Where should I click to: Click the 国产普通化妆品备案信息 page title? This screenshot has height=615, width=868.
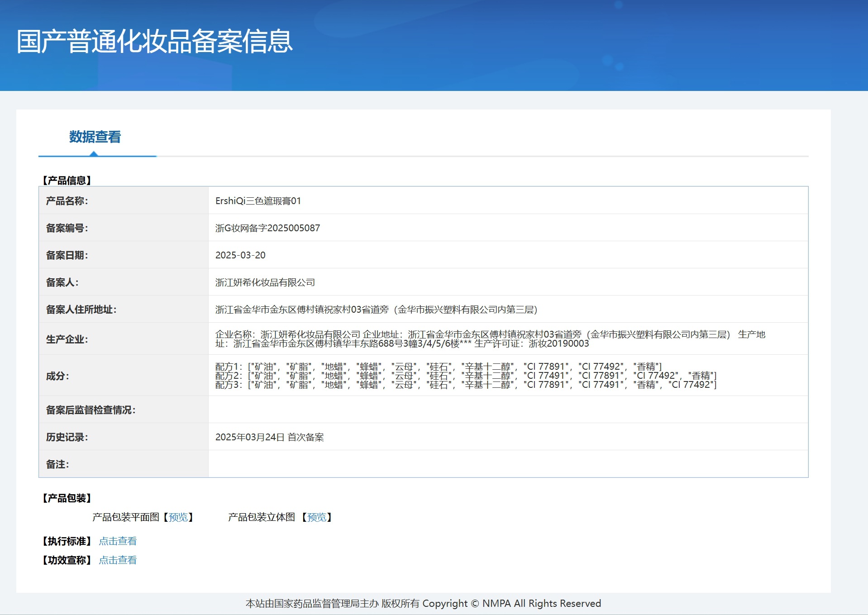pos(155,41)
